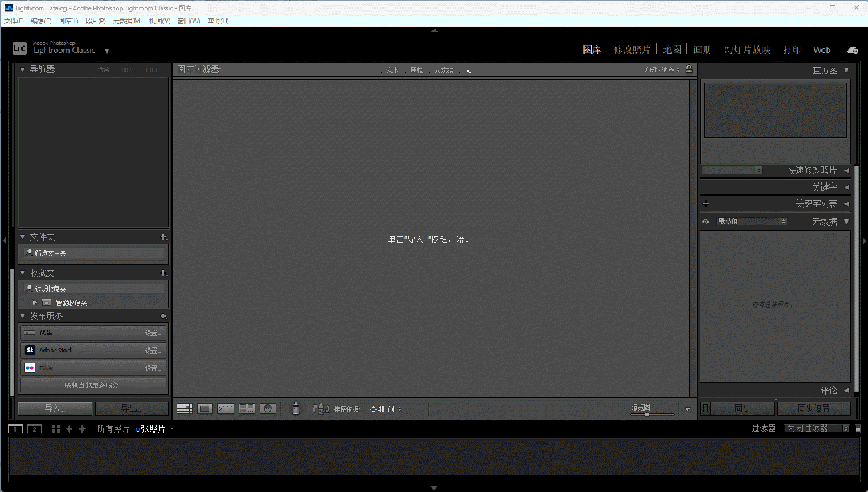This screenshot has height=492, width=868.
Task: Select Grid view icon in toolbar
Action: tap(184, 409)
